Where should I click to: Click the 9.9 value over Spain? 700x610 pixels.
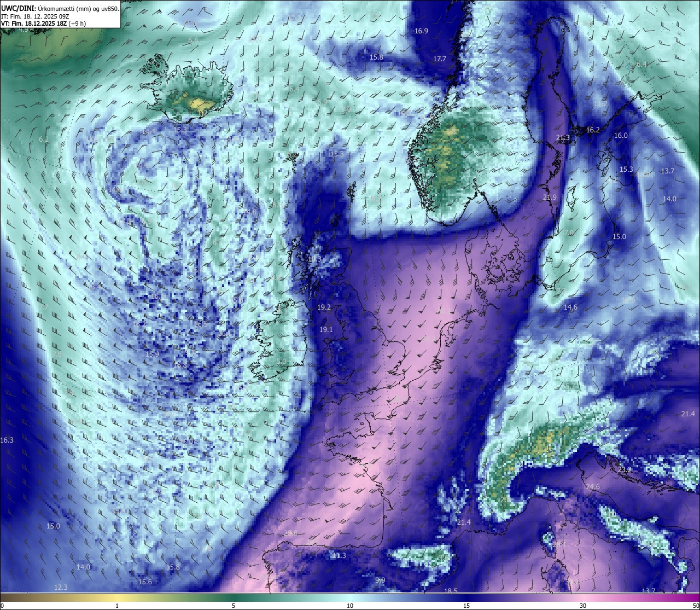pos(380,580)
